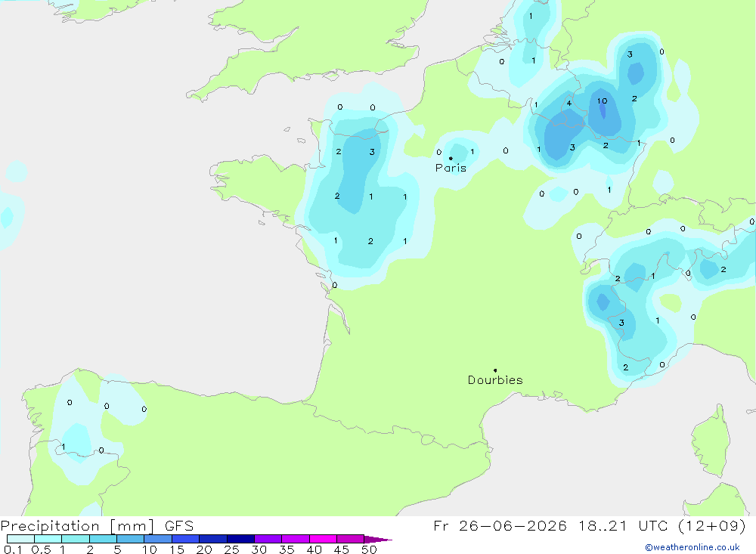Click the 4 mm value on the map
Viewport: 756px width, 554px height.
[569, 104]
